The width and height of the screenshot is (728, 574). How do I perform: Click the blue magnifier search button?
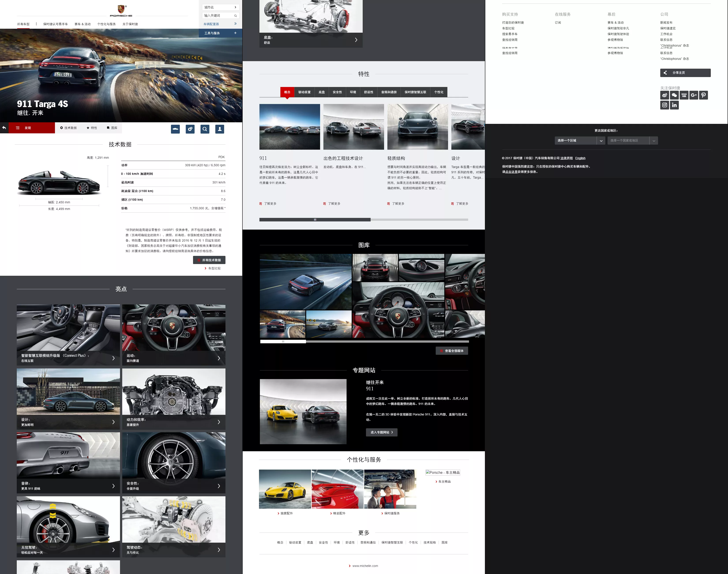coord(205,129)
